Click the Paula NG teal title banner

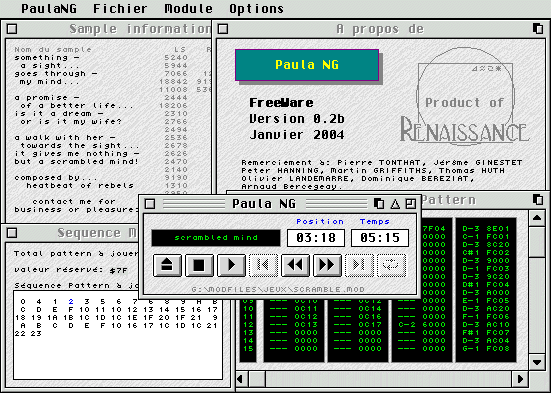307,65
